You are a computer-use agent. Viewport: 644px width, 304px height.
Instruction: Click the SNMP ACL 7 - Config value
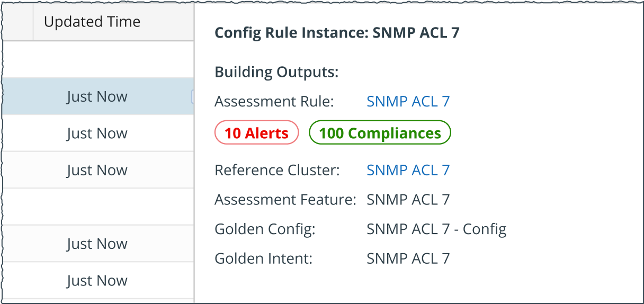[436, 229]
